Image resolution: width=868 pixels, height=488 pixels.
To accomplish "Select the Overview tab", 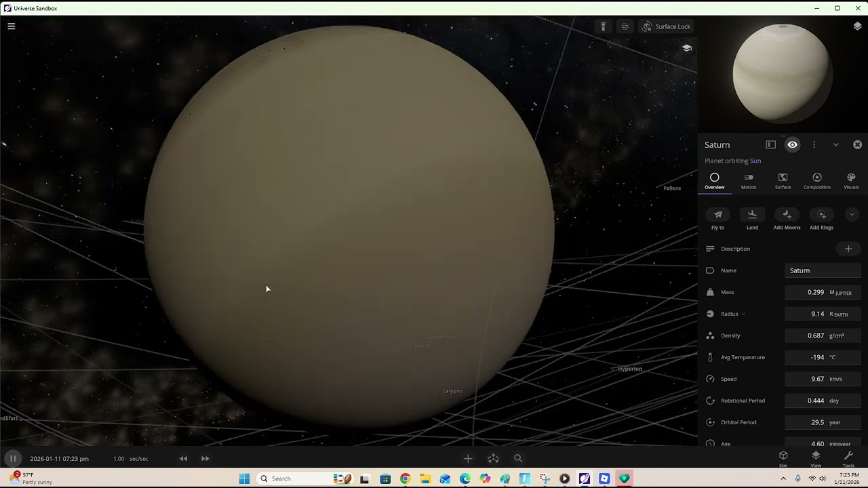I will pyautogui.click(x=714, y=181).
